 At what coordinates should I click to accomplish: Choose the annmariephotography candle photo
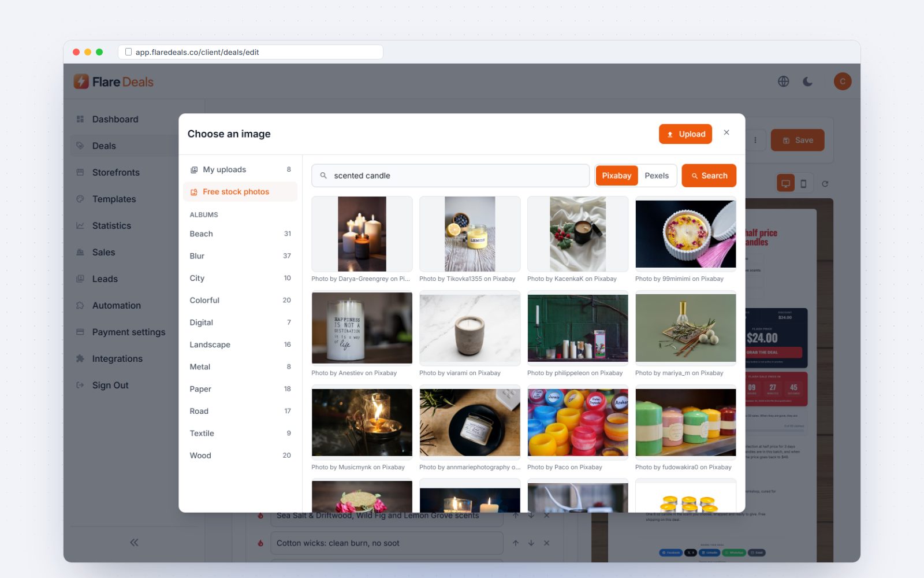point(470,422)
